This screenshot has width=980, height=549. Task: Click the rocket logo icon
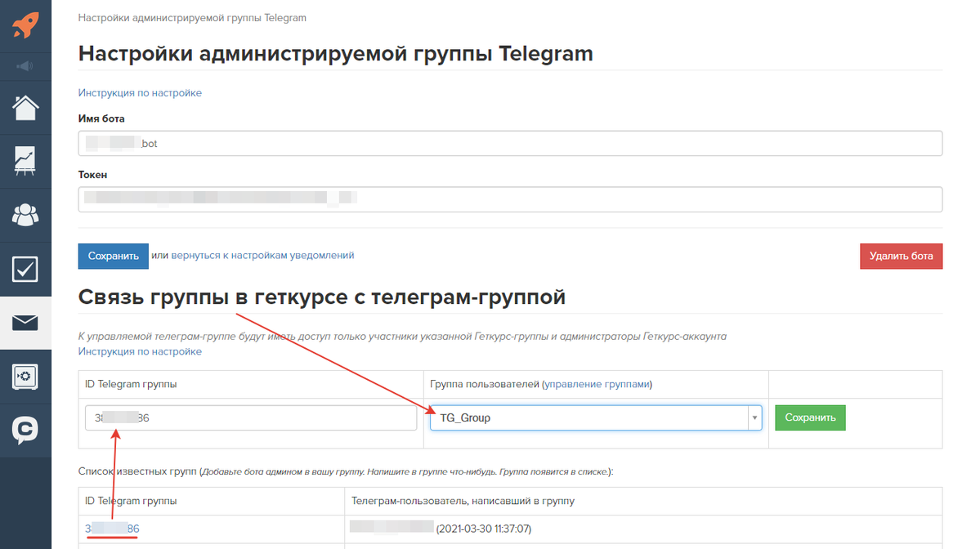point(25,25)
